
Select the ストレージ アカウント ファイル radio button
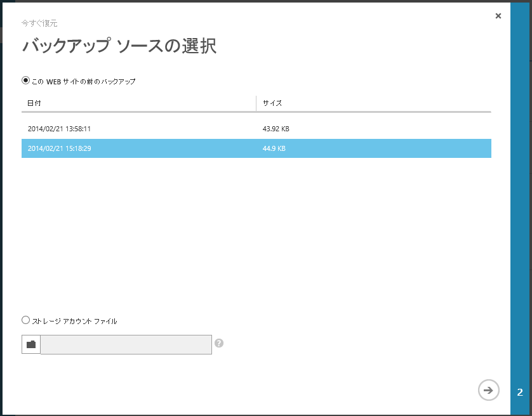26,320
